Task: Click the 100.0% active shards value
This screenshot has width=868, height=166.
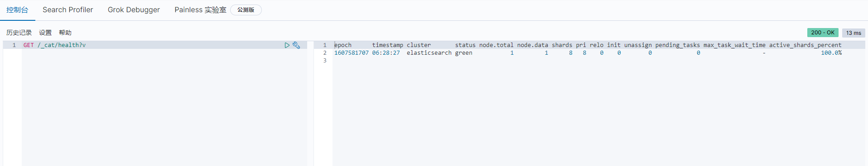Action: point(831,53)
